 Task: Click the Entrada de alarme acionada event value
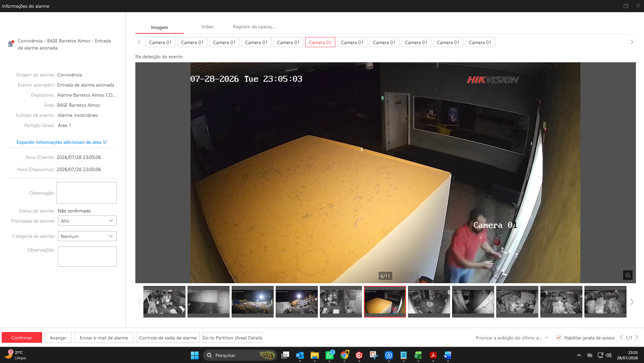pyautogui.click(x=86, y=85)
